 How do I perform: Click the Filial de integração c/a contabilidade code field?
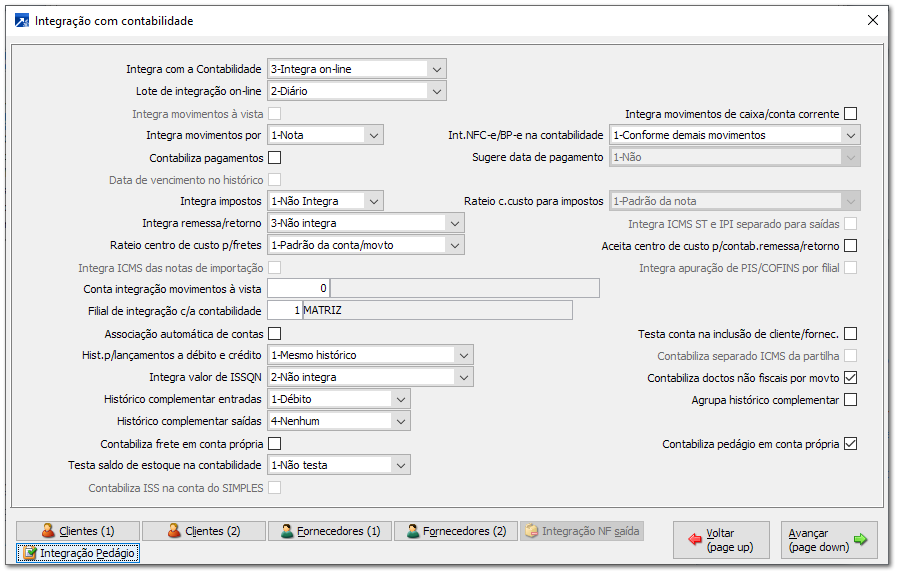[x=285, y=310]
